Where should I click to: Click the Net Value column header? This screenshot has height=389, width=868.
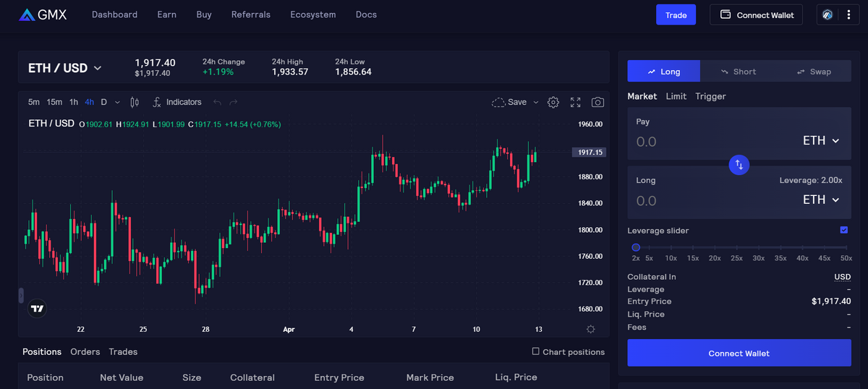coord(122,377)
